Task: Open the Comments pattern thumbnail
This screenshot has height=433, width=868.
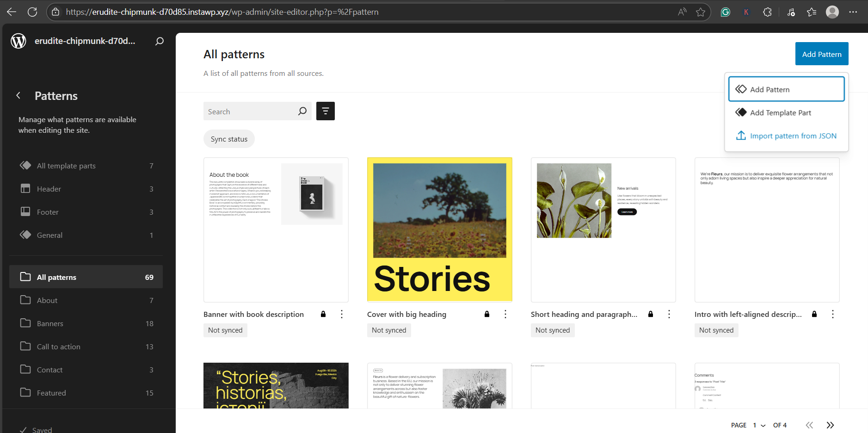Action: (767, 385)
